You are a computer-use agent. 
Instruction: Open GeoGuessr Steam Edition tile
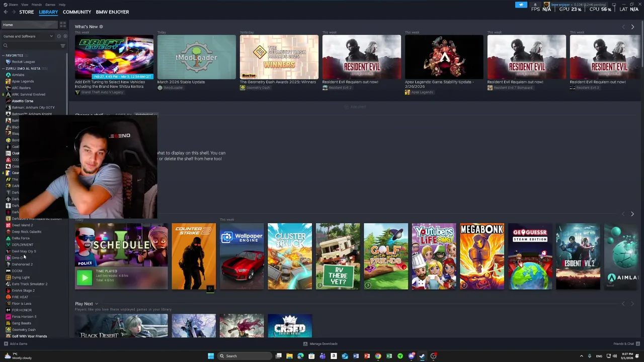[x=530, y=256]
